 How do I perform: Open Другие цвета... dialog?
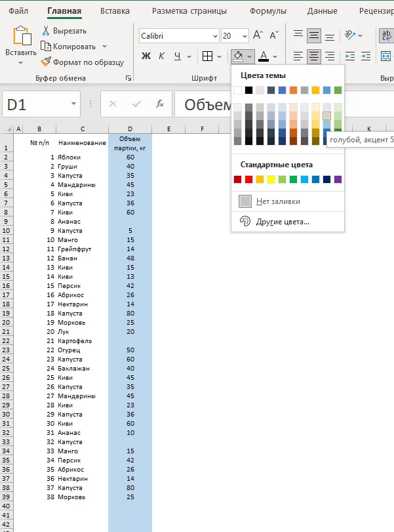pyautogui.click(x=288, y=222)
